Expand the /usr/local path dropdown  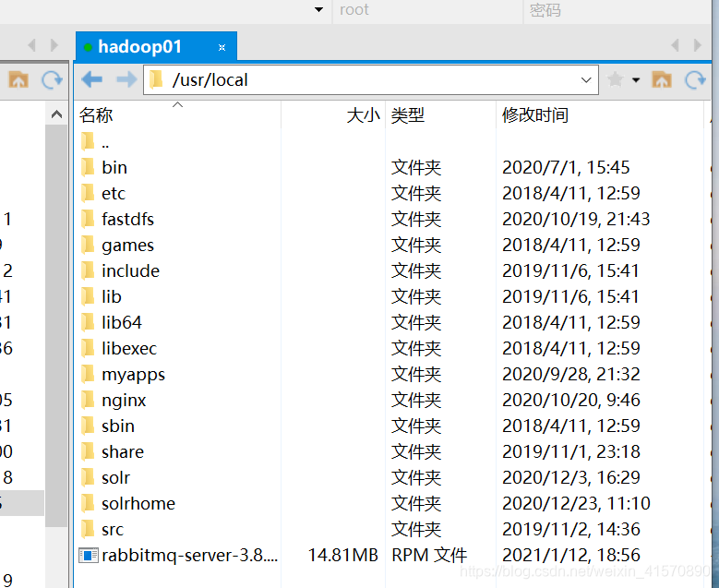(x=585, y=80)
